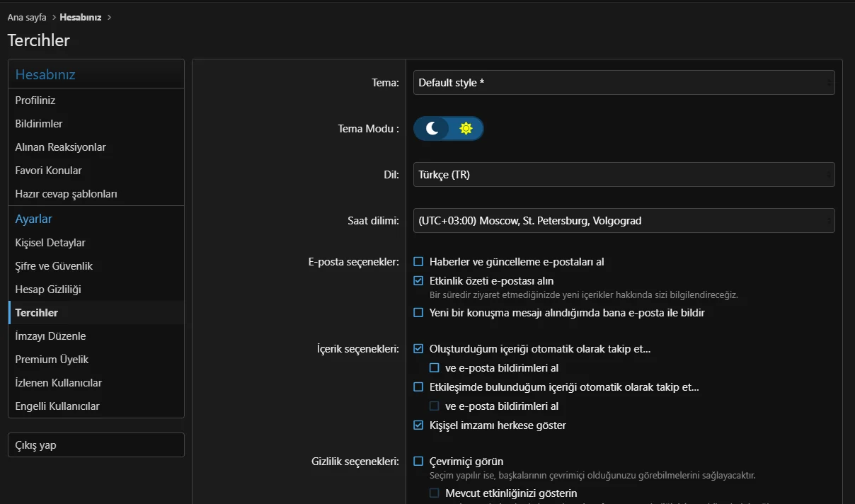
Task: Open Profiliniz in the sidebar
Action: [35, 101]
